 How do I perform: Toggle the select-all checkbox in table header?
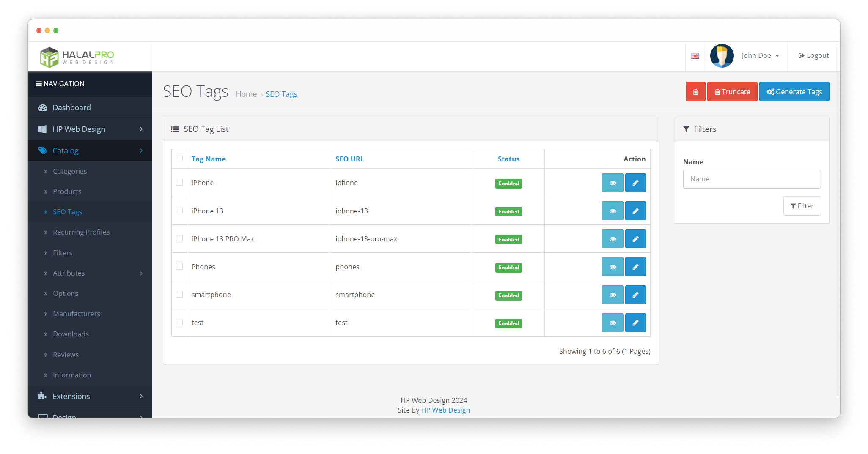coord(179,158)
